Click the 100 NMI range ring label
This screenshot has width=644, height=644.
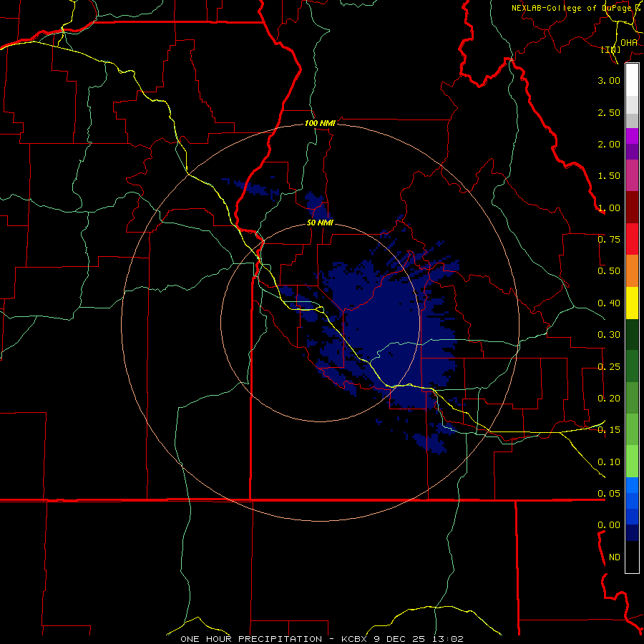pyautogui.click(x=320, y=123)
